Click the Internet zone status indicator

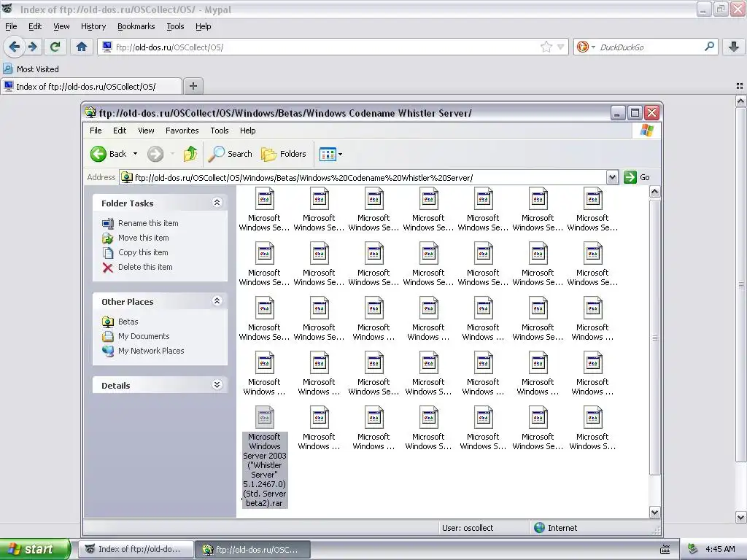pos(555,528)
